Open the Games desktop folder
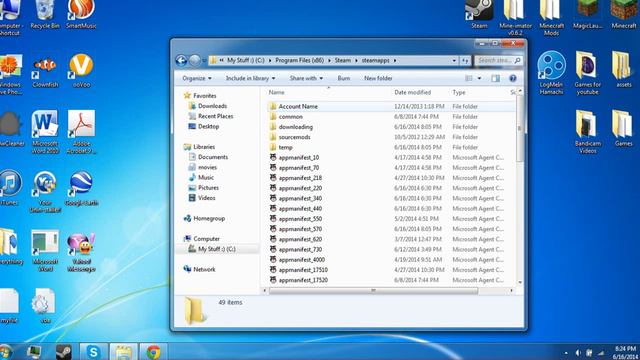The width and height of the screenshot is (640, 360). 623,128
